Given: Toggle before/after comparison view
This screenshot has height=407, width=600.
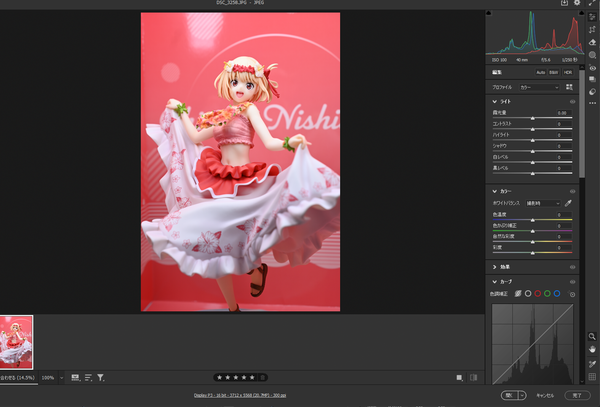Looking at the screenshot, I should [x=474, y=378].
